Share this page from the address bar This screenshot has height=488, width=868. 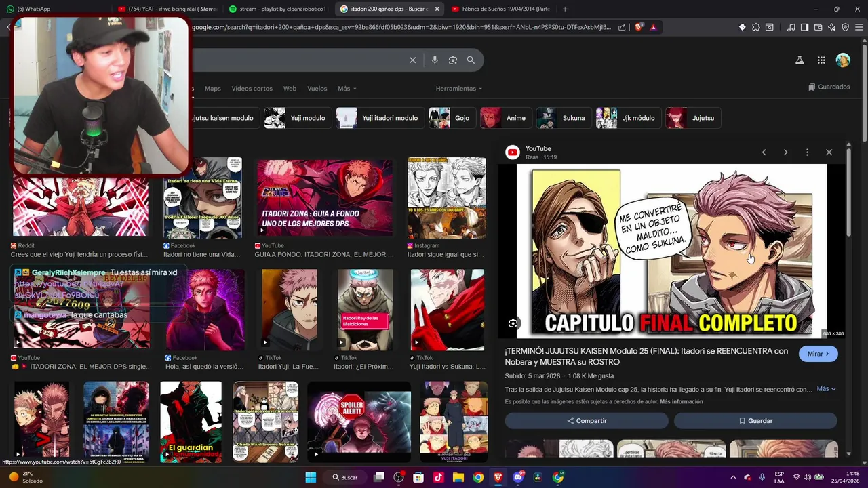pyautogui.click(x=622, y=27)
